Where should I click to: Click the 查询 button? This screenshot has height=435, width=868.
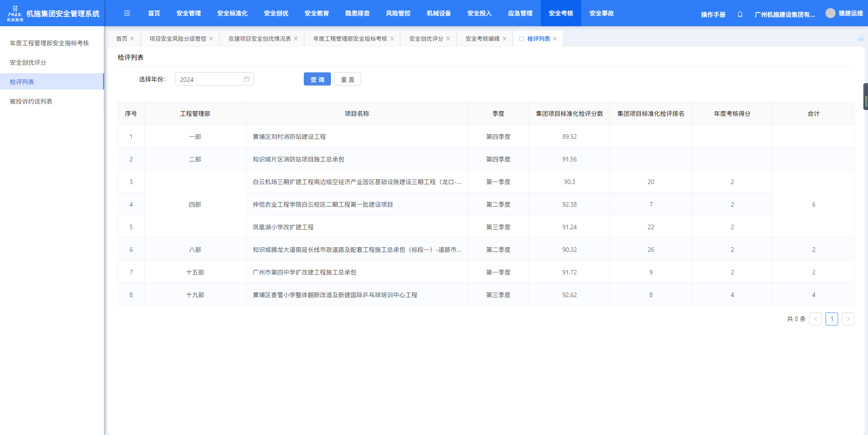317,79
